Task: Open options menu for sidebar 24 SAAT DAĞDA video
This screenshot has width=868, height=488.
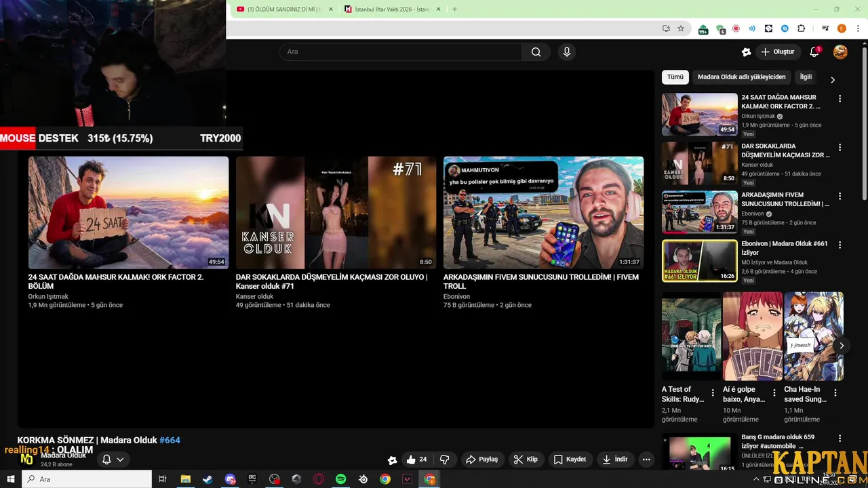Action: pyautogui.click(x=840, y=99)
